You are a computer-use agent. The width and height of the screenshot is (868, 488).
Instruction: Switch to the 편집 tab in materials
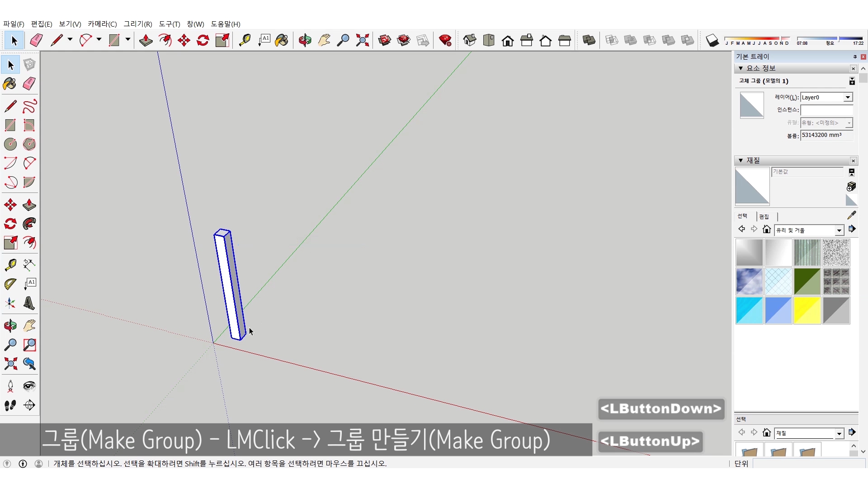764,217
